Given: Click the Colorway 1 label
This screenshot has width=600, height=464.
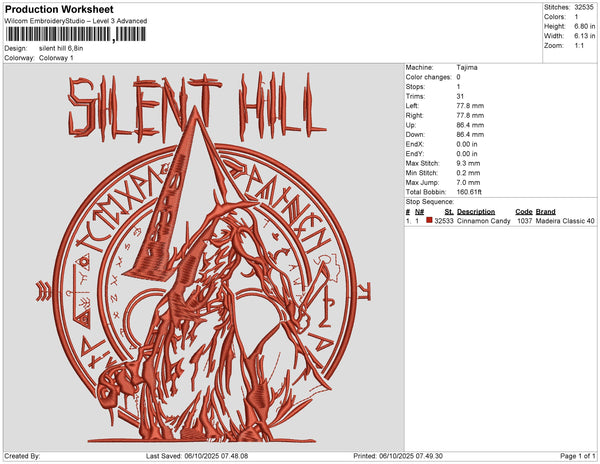Looking at the screenshot, I should point(56,57).
